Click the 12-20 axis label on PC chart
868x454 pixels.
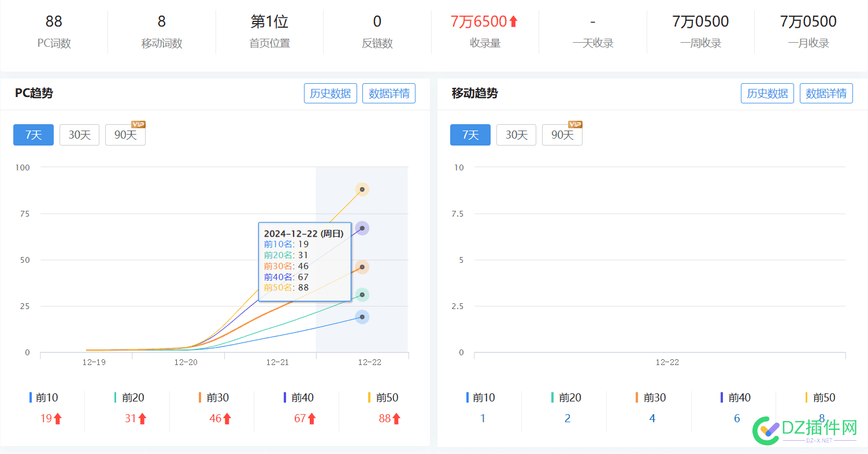tap(186, 363)
